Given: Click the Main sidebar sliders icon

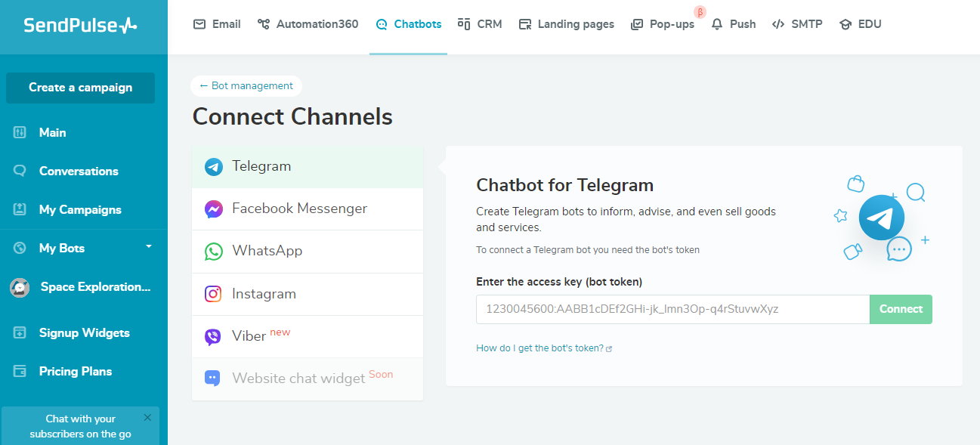Looking at the screenshot, I should point(20,132).
